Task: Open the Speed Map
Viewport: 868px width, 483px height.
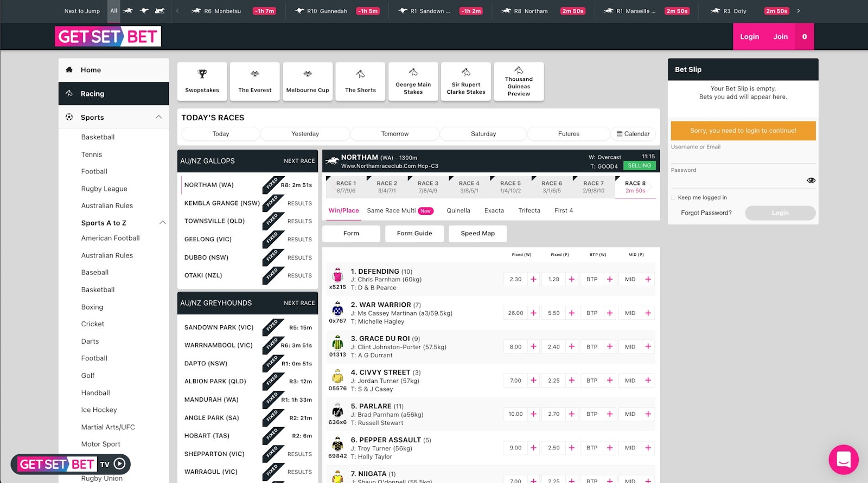Action: (x=477, y=234)
